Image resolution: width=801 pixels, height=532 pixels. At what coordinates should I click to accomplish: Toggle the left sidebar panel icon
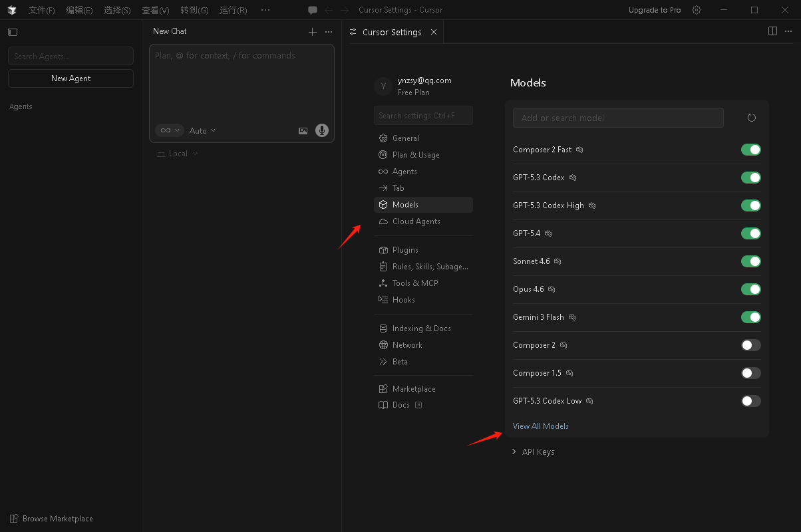tap(13, 32)
